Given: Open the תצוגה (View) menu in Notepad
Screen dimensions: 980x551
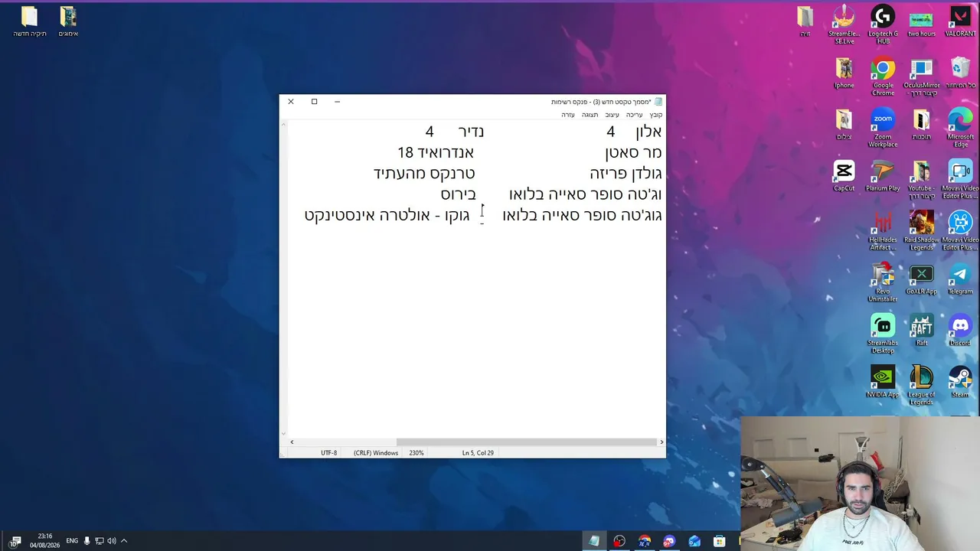Looking at the screenshot, I should pyautogui.click(x=590, y=115).
